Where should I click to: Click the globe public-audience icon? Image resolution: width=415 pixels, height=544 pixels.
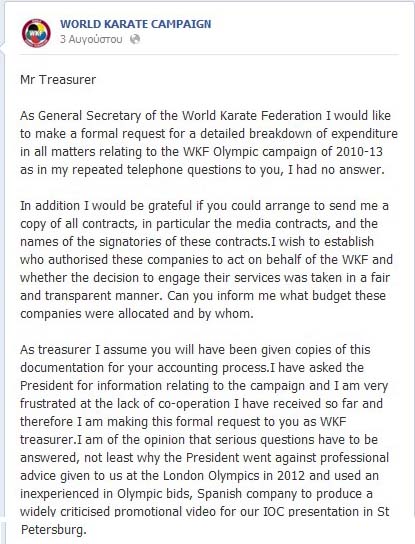pyautogui.click(x=135, y=39)
